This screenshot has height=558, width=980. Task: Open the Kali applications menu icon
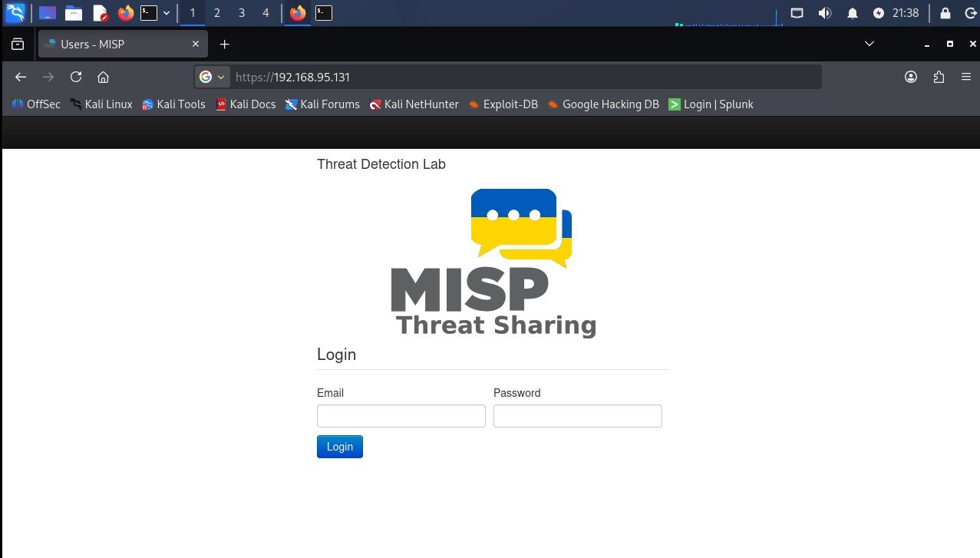(15, 12)
